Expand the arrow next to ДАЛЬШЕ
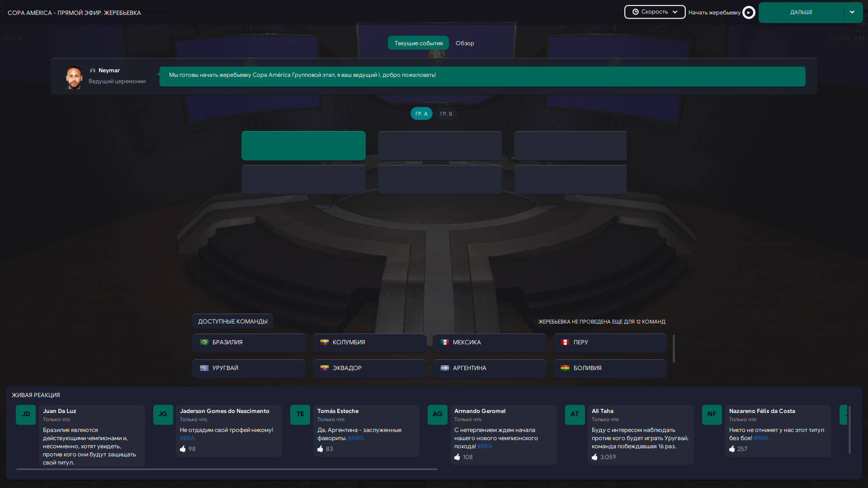This screenshot has height=488, width=868. pos(852,12)
